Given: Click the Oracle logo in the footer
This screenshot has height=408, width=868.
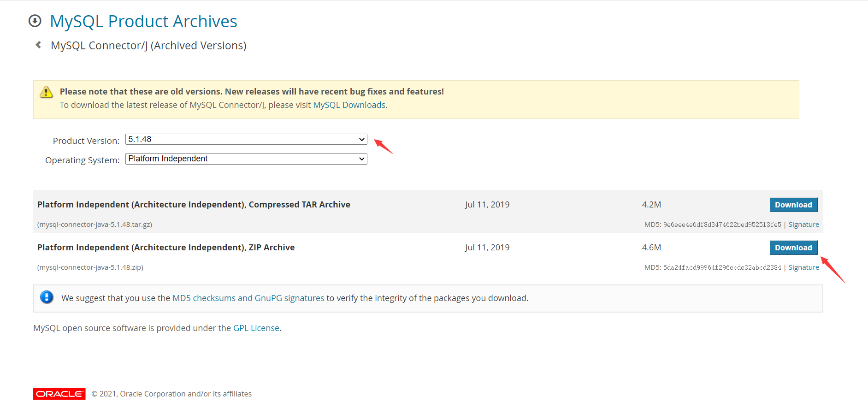Looking at the screenshot, I should (x=59, y=394).
